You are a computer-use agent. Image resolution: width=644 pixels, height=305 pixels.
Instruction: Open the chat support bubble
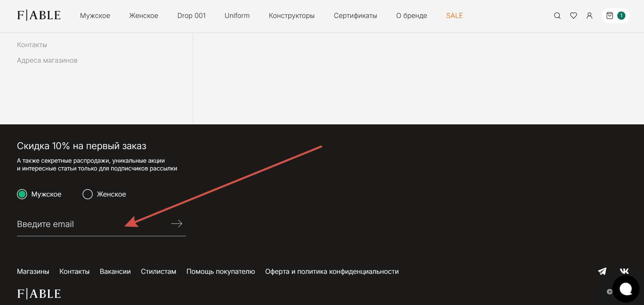click(626, 289)
